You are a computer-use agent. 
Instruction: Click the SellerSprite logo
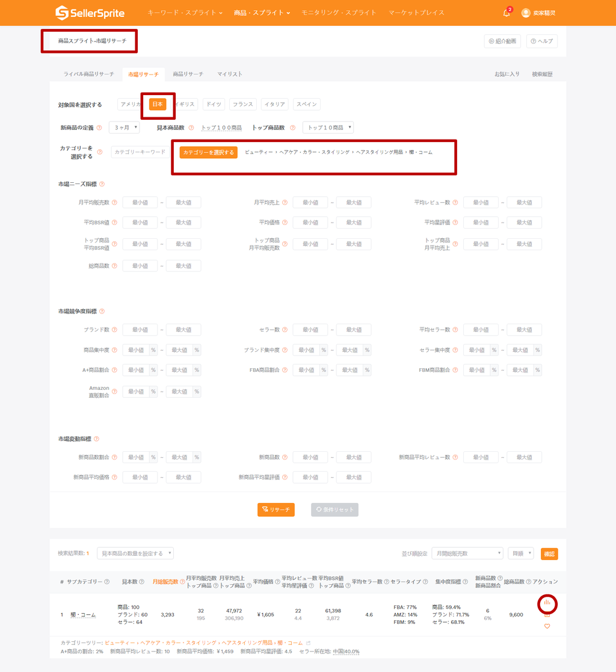pyautogui.click(x=90, y=13)
